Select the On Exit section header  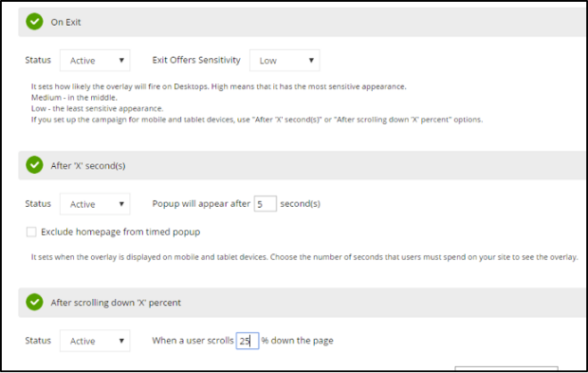click(x=302, y=22)
